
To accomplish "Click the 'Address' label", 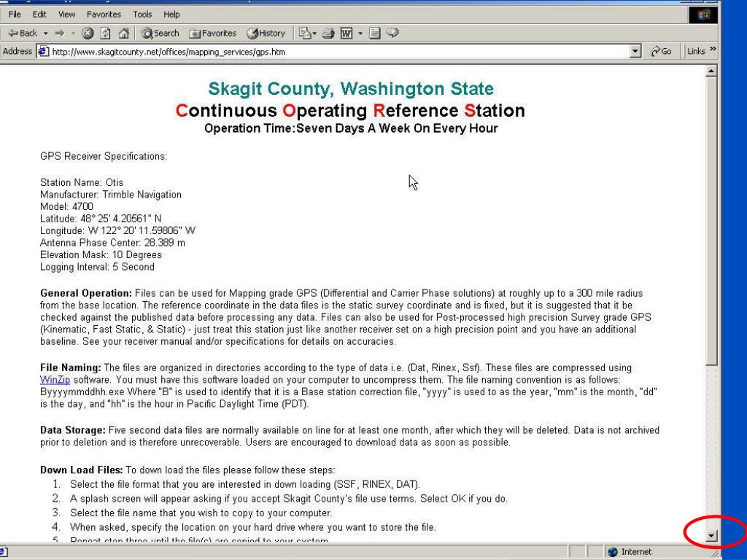I will 18,51.
